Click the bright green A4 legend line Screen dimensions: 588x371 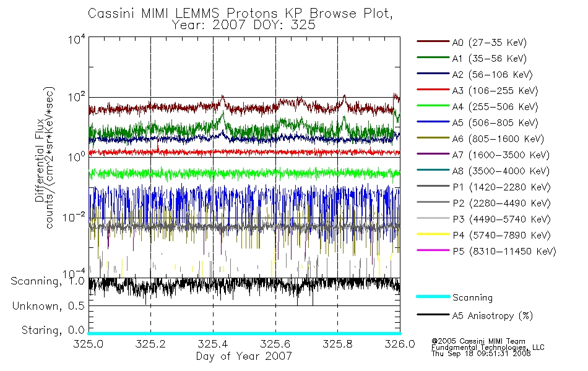(433, 106)
